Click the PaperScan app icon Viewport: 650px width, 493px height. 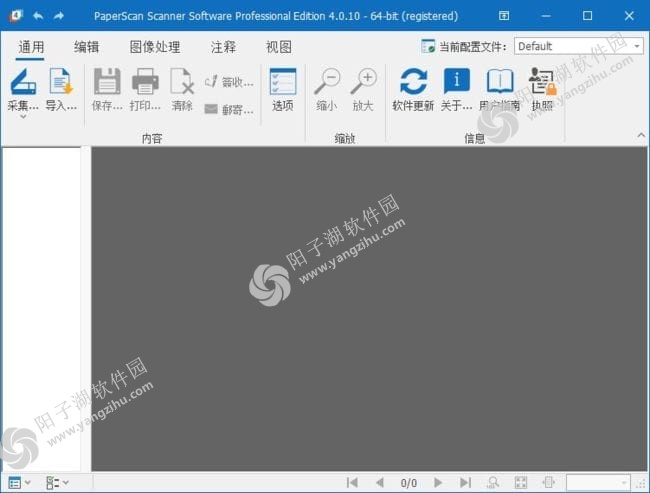point(16,16)
